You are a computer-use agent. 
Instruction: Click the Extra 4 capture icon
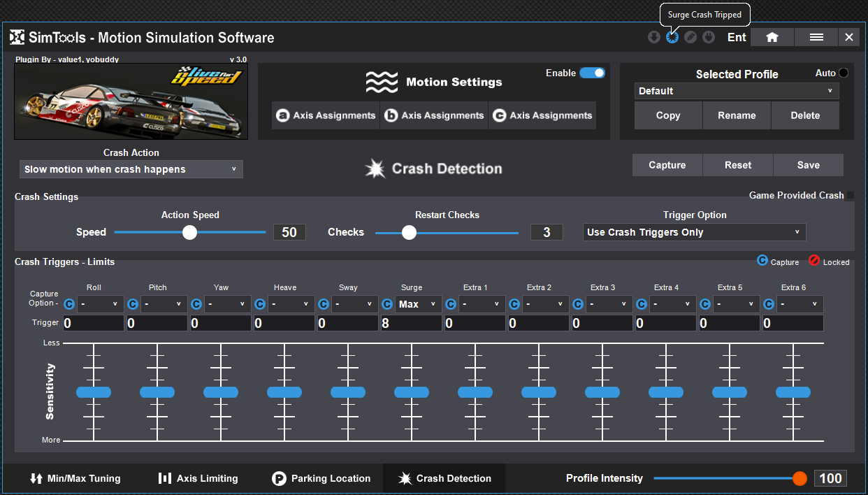pos(642,304)
